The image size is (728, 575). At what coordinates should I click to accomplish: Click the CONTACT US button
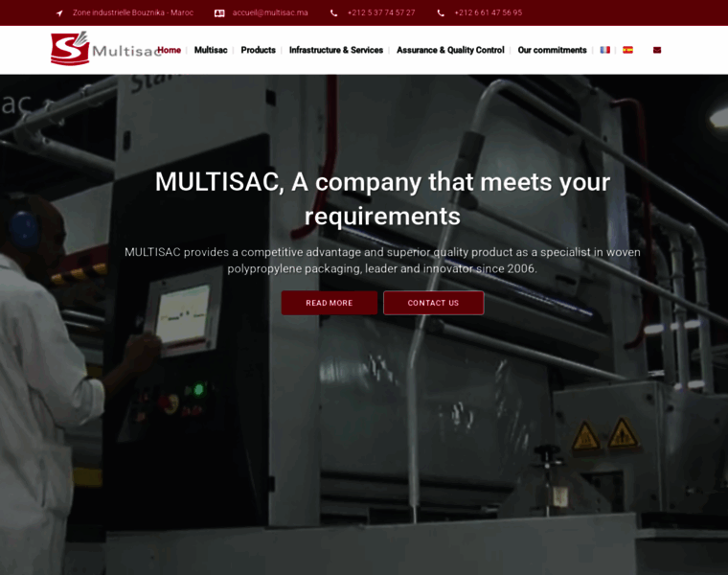point(433,303)
